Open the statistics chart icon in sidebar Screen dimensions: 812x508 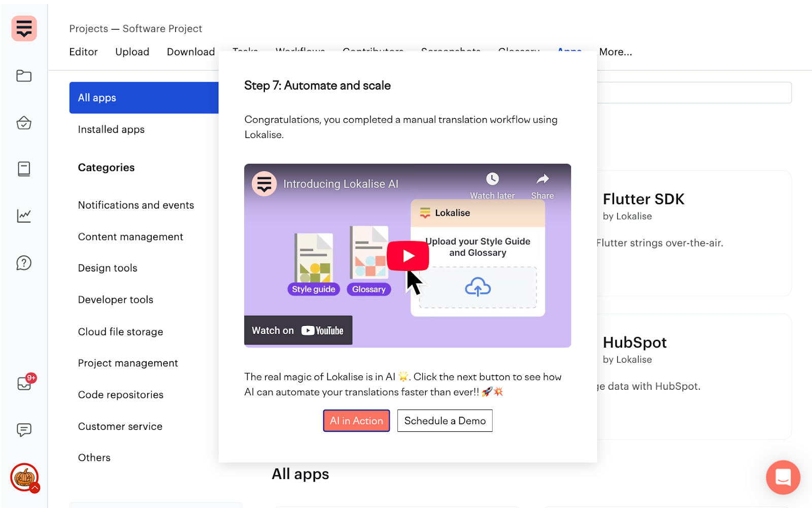(24, 216)
